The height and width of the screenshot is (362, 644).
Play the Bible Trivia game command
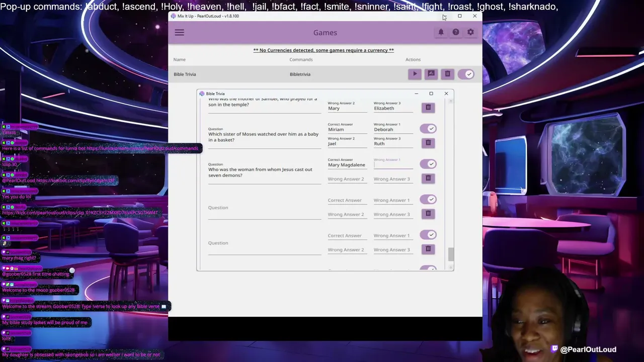point(415,74)
